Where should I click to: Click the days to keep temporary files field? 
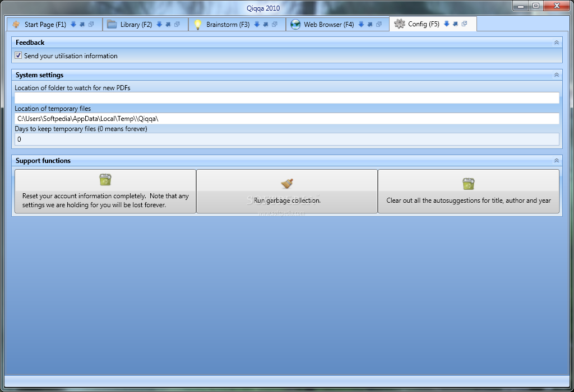[x=287, y=139]
